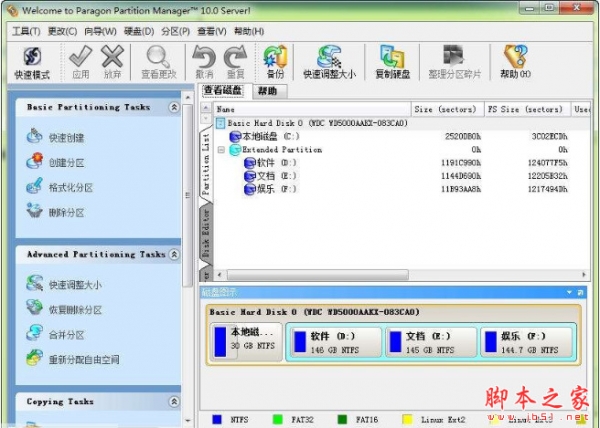Screen dimensions: 600x428
Task: Open the 硬盘(D) menu
Action: click(x=139, y=31)
